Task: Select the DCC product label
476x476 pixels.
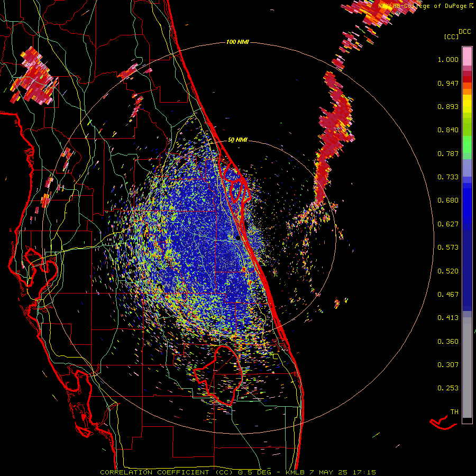Action: click(x=464, y=32)
